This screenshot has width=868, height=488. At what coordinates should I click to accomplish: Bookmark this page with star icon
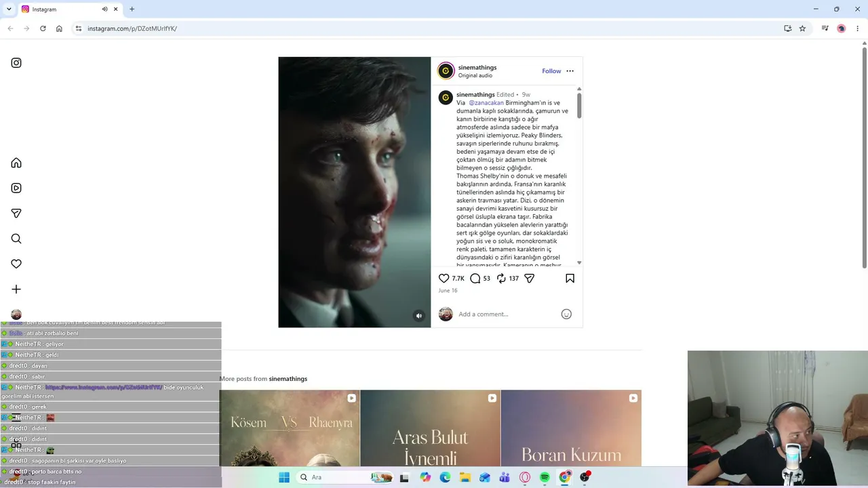(x=802, y=28)
